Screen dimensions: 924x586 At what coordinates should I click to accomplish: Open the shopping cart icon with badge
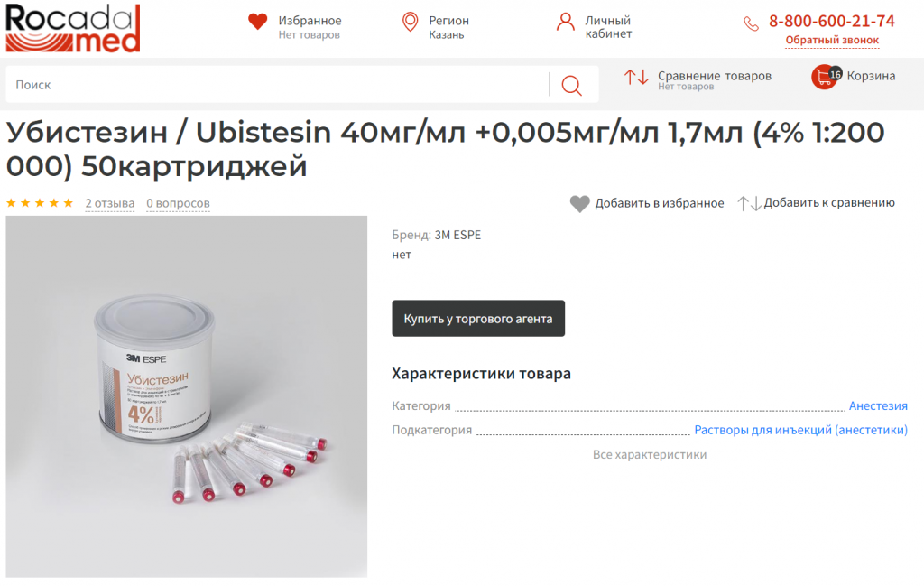tap(826, 78)
